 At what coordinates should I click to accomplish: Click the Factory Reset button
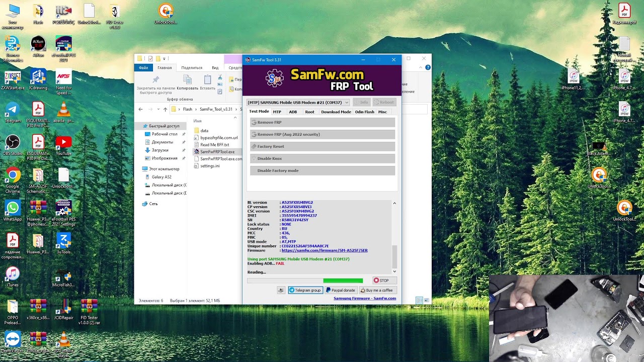pos(323,146)
